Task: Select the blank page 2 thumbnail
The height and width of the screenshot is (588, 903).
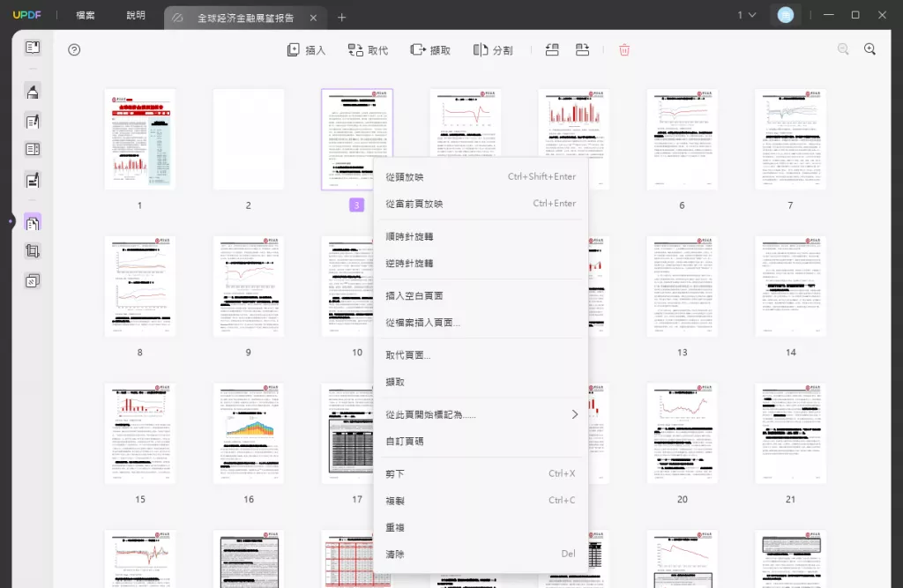Action: pyautogui.click(x=248, y=139)
